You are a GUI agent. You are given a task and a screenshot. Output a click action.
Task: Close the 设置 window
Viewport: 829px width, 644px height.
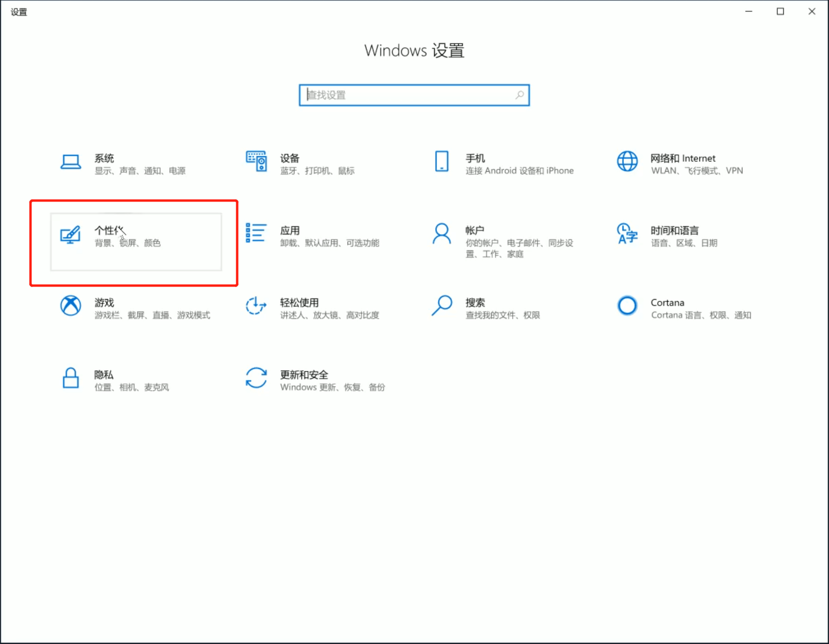pos(812,12)
